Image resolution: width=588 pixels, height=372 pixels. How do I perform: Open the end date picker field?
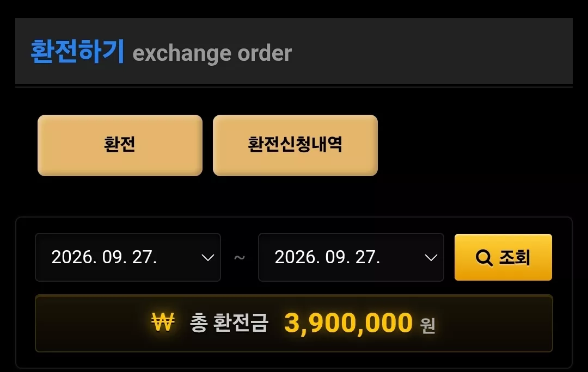coord(351,257)
